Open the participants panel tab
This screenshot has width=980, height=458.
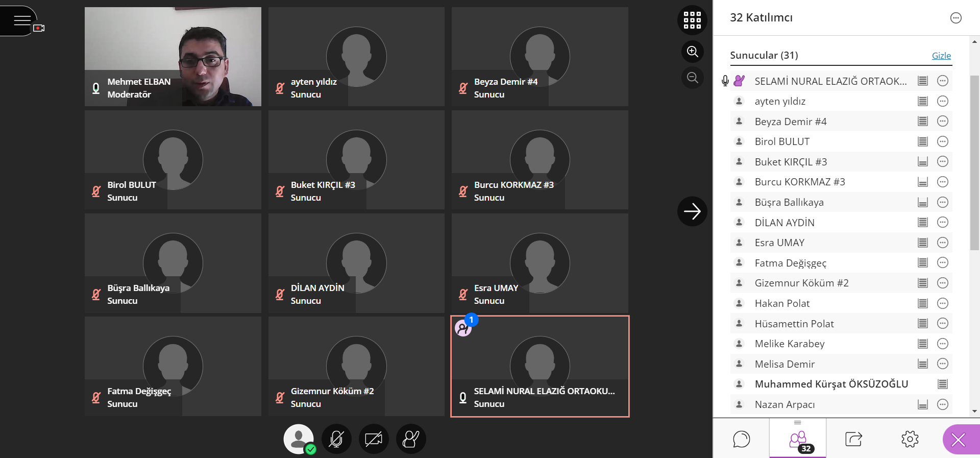(798, 439)
